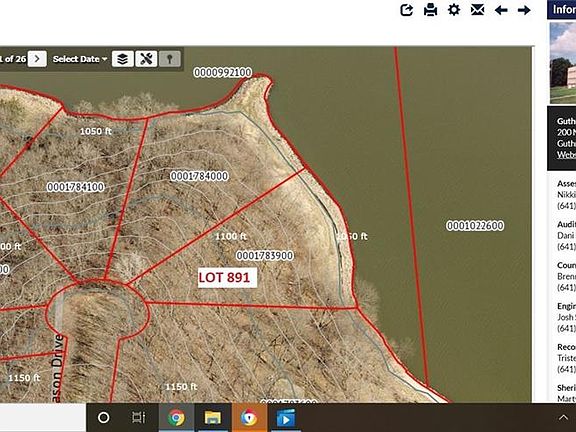Select parcel label 0001784000
The width and height of the screenshot is (576, 432).
pos(199,176)
